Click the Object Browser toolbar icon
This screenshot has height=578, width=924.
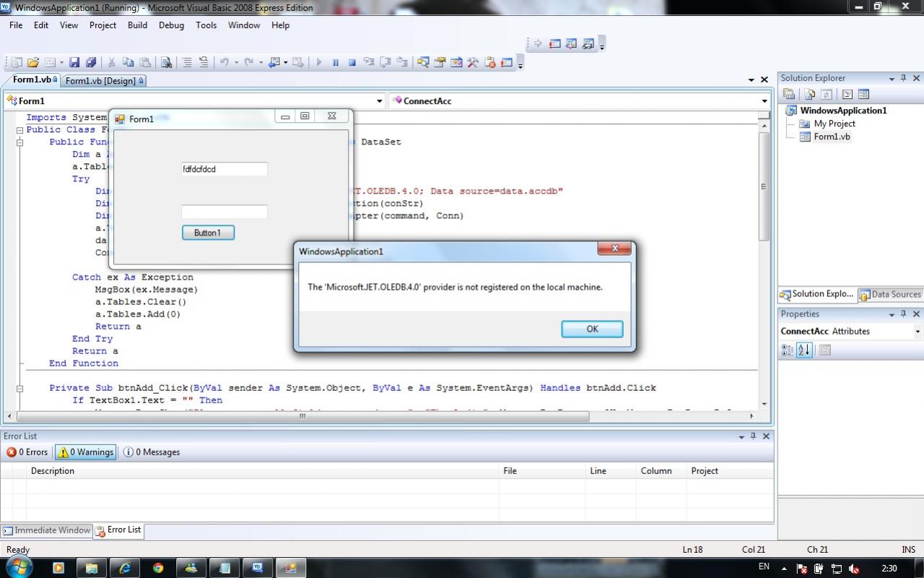[x=456, y=62]
